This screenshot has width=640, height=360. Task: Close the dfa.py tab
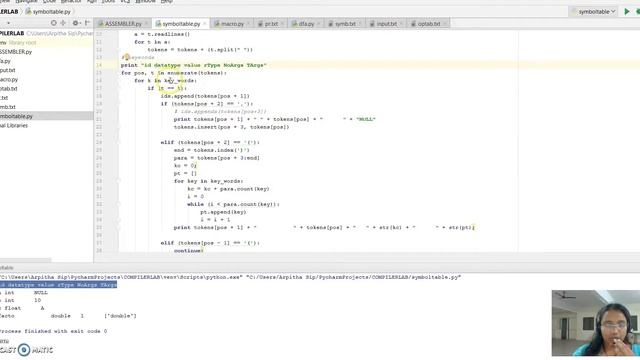(318, 24)
